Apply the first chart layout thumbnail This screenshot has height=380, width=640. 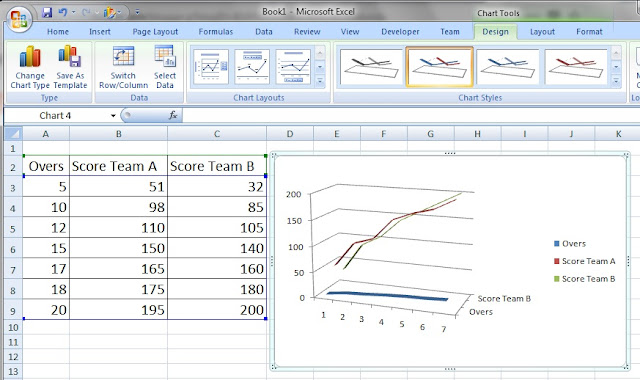(x=211, y=67)
